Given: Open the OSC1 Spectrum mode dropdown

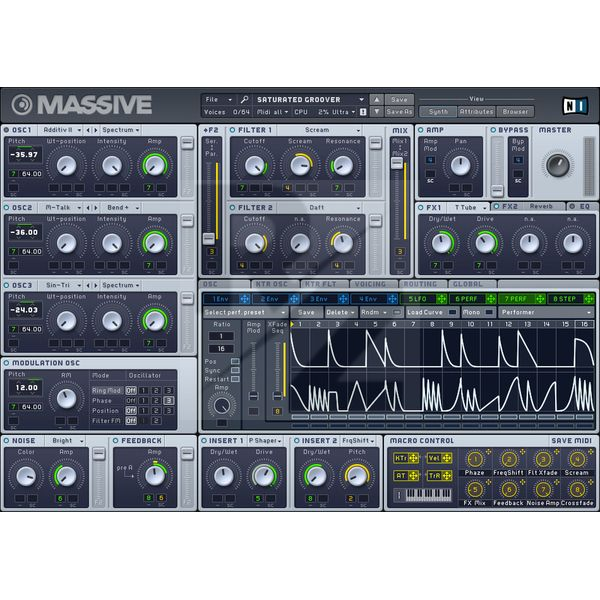Looking at the screenshot, I should pos(120,130).
